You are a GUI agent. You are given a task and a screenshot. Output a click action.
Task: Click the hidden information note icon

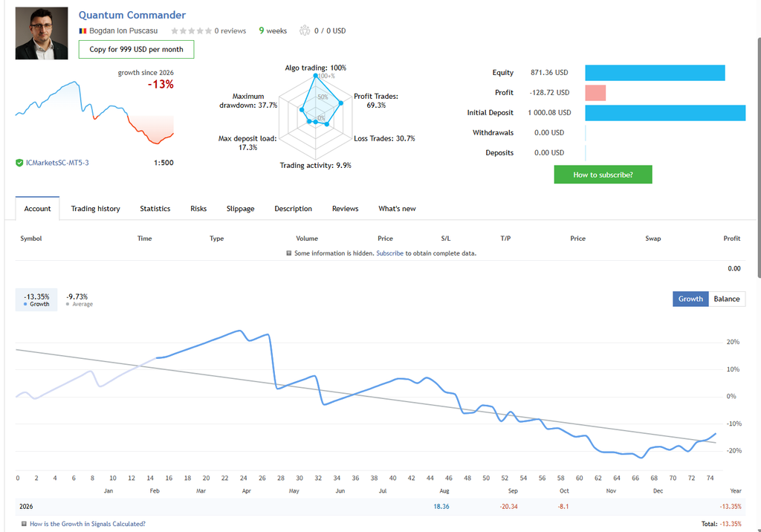[289, 253]
